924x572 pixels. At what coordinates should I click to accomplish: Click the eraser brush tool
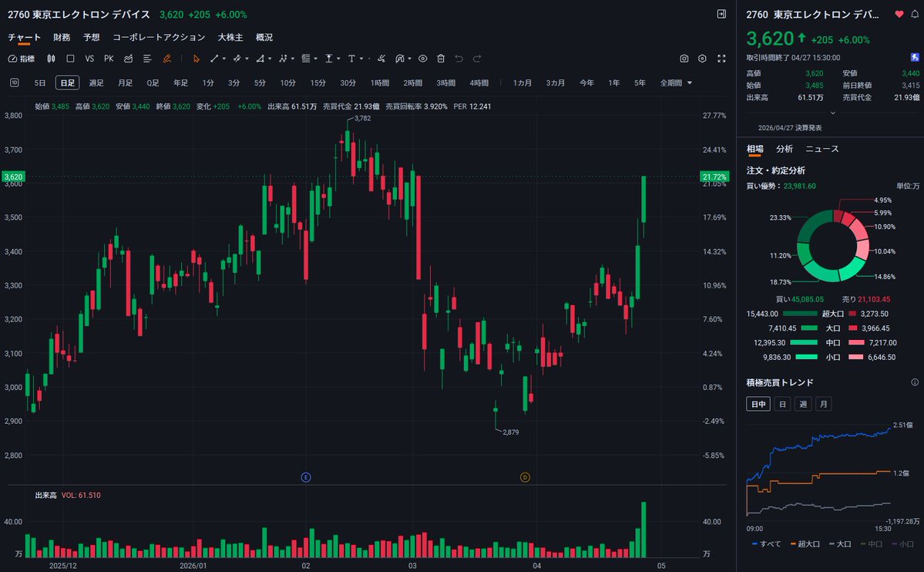[381, 59]
